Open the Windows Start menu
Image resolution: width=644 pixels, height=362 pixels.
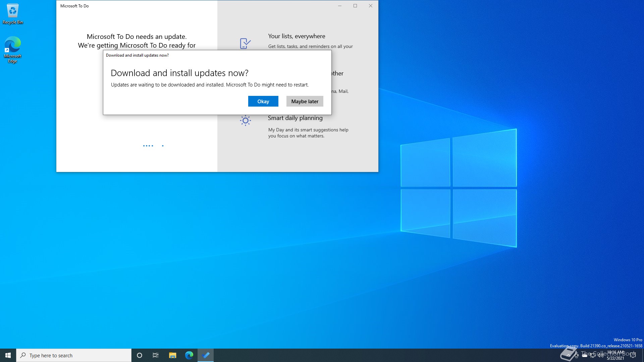[8, 355]
